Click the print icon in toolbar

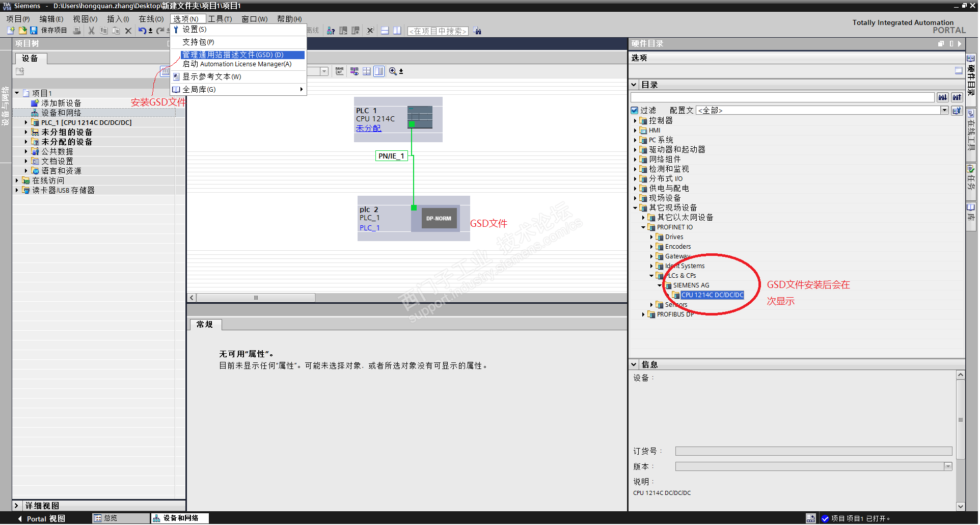pyautogui.click(x=77, y=31)
